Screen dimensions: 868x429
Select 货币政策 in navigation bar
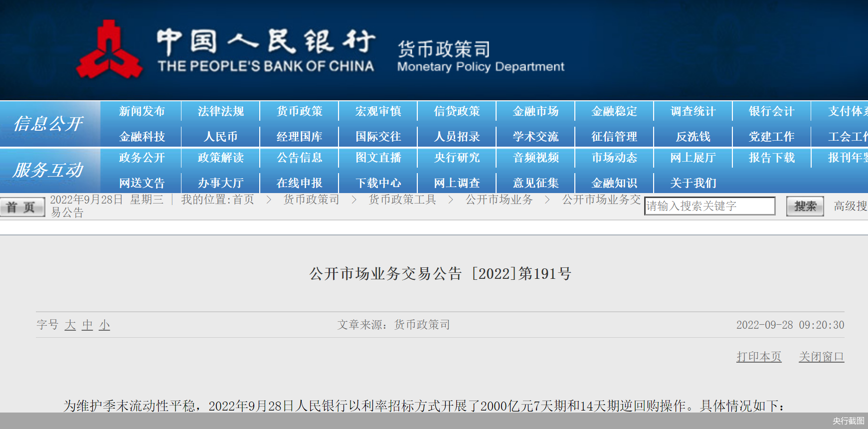click(x=299, y=111)
